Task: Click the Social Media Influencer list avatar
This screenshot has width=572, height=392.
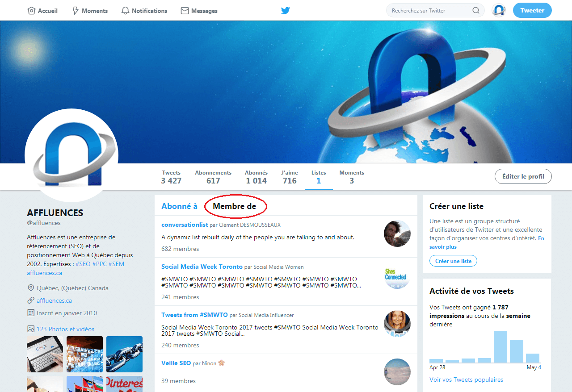Action: click(x=397, y=324)
